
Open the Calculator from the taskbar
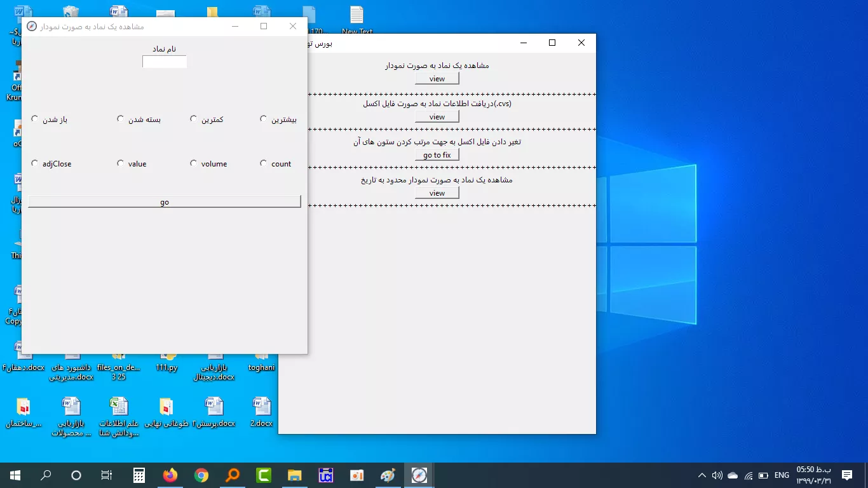click(x=139, y=475)
